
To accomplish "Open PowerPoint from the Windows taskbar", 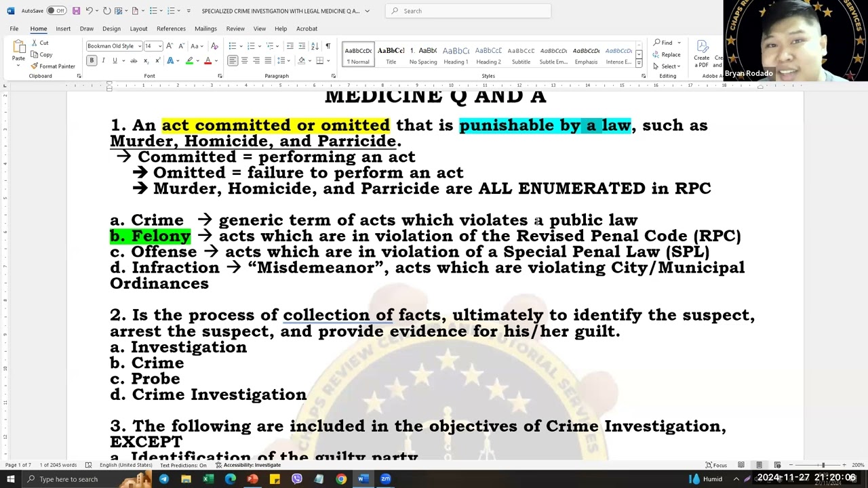I will coord(252,479).
